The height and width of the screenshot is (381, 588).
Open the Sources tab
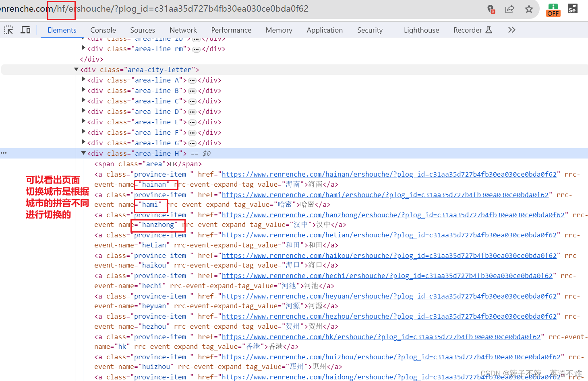[x=143, y=30]
